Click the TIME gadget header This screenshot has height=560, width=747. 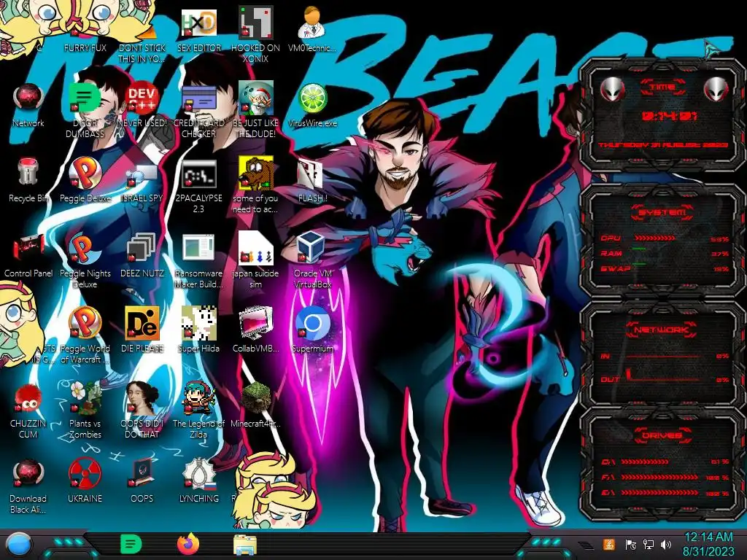[662, 87]
